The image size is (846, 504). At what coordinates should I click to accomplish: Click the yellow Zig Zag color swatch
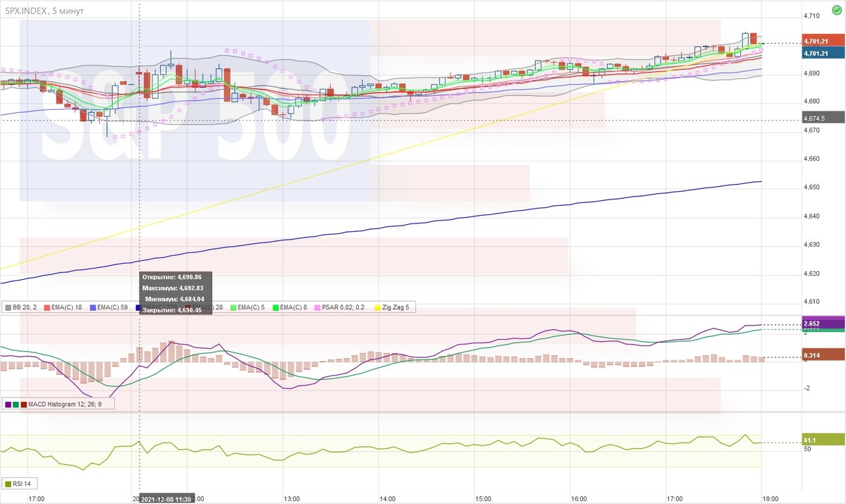click(x=379, y=307)
